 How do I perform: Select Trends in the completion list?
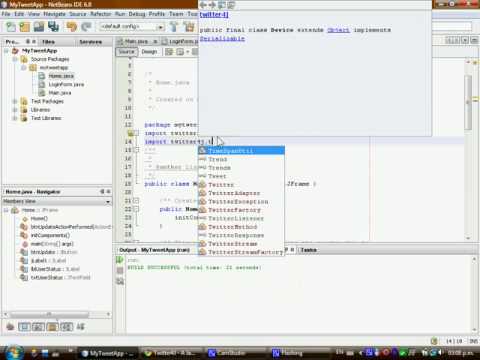241,168
